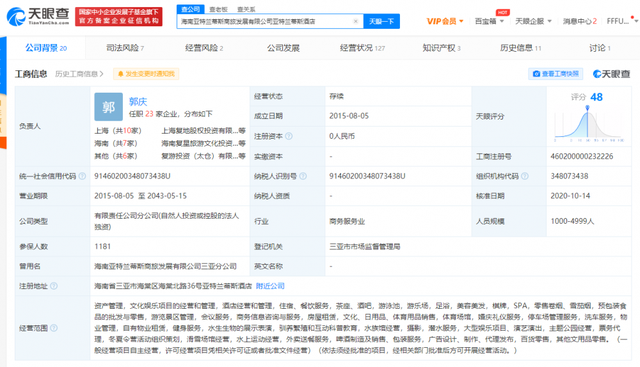Click the 参保人数 value 1181
Viewport: 640px width, 367px height.
pos(102,247)
